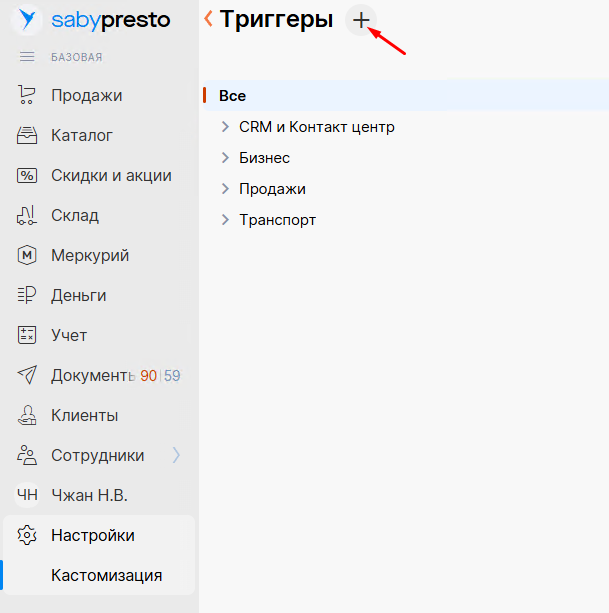Click the Деньги ruble icon
This screenshot has height=613, width=609.
[27, 296]
